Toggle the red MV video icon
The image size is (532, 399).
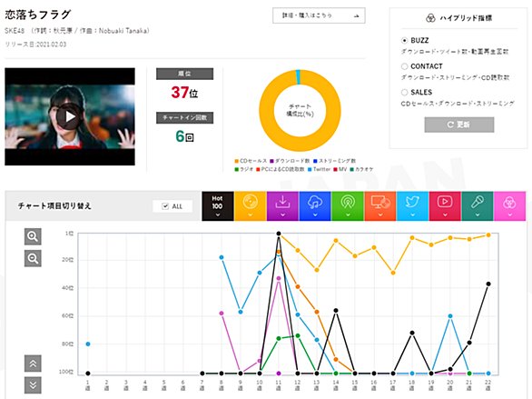[x=445, y=206]
